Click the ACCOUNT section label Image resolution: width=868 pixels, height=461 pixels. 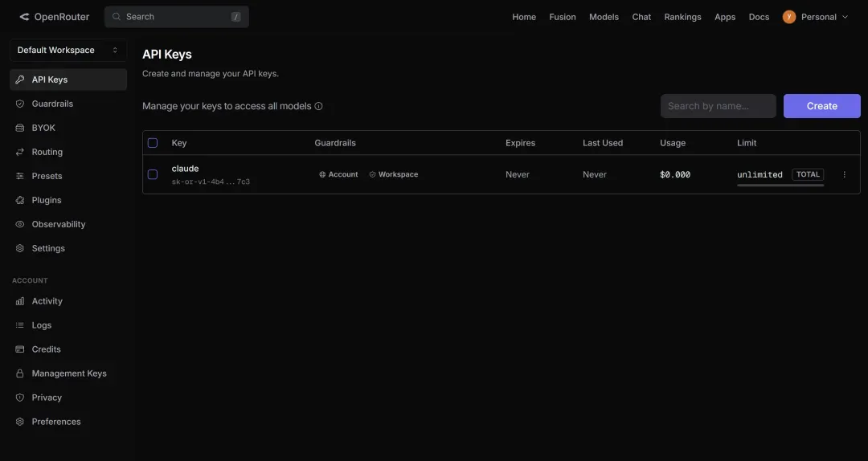[x=30, y=280]
